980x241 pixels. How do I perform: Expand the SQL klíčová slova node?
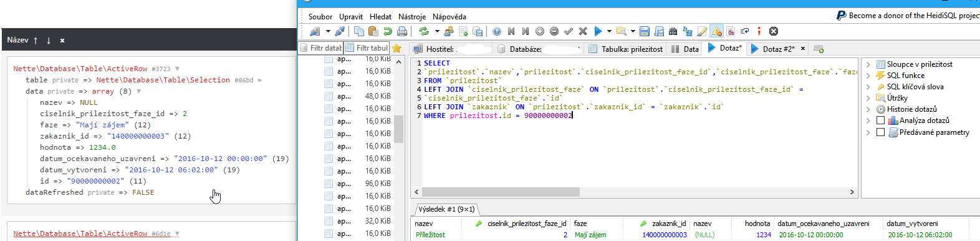[868, 87]
